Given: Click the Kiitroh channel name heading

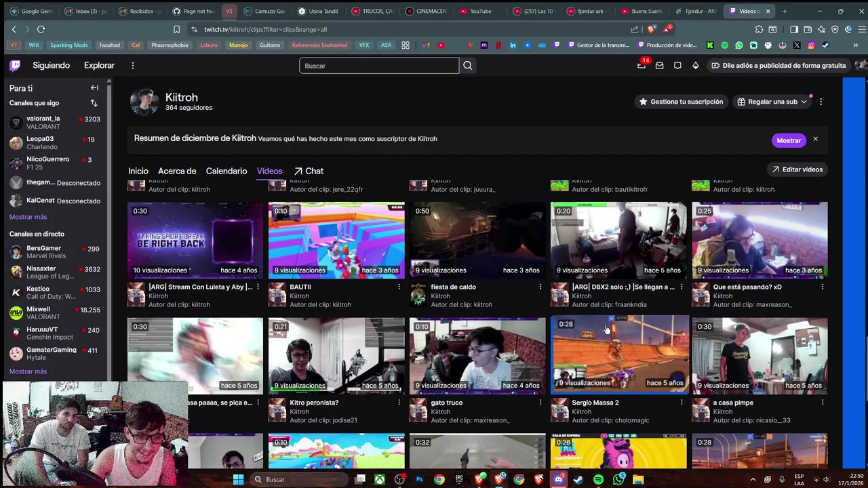Looking at the screenshot, I should (x=182, y=98).
